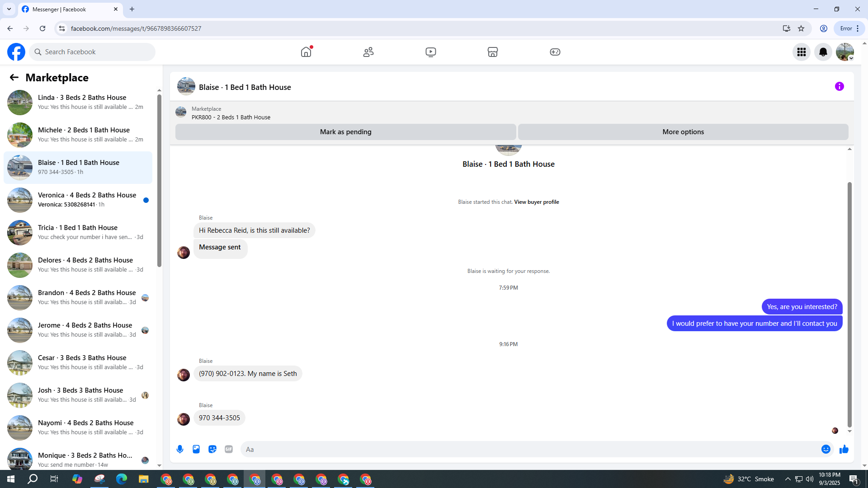Image resolution: width=868 pixels, height=488 pixels.
Task: Open the Facebook Home icon
Action: coord(306,52)
